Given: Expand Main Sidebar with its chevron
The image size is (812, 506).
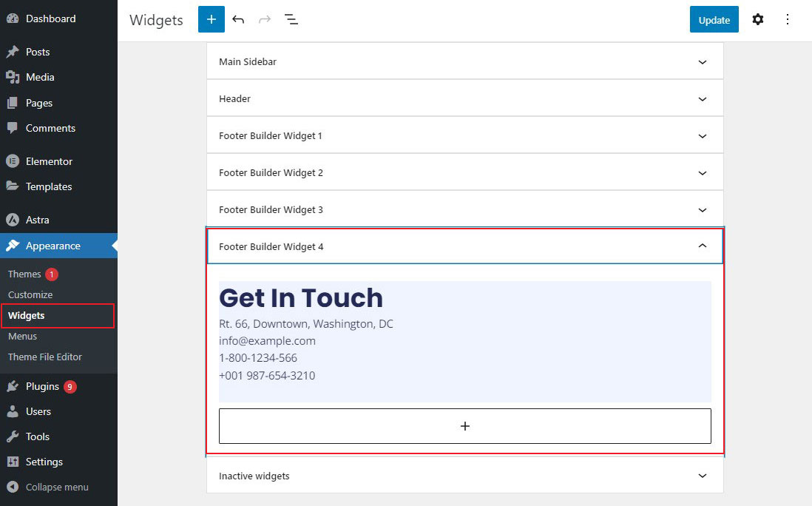Looking at the screenshot, I should 703,62.
